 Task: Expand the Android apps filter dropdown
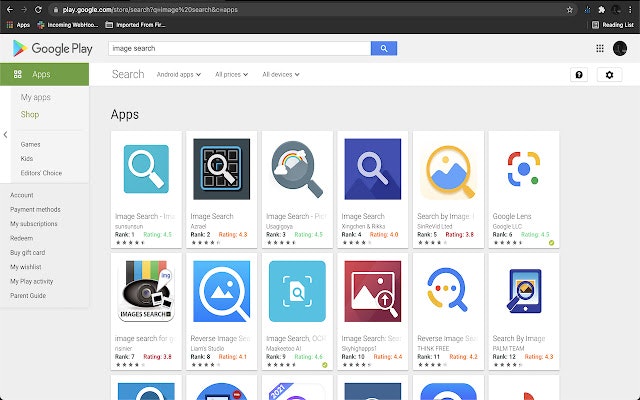click(x=179, y=75)
